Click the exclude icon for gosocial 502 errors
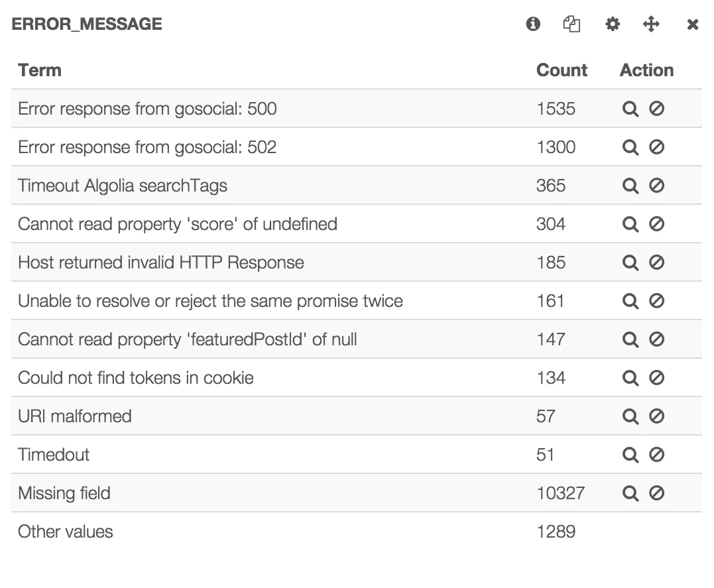Viewport: 714px width, 588px height. [655, 147]
